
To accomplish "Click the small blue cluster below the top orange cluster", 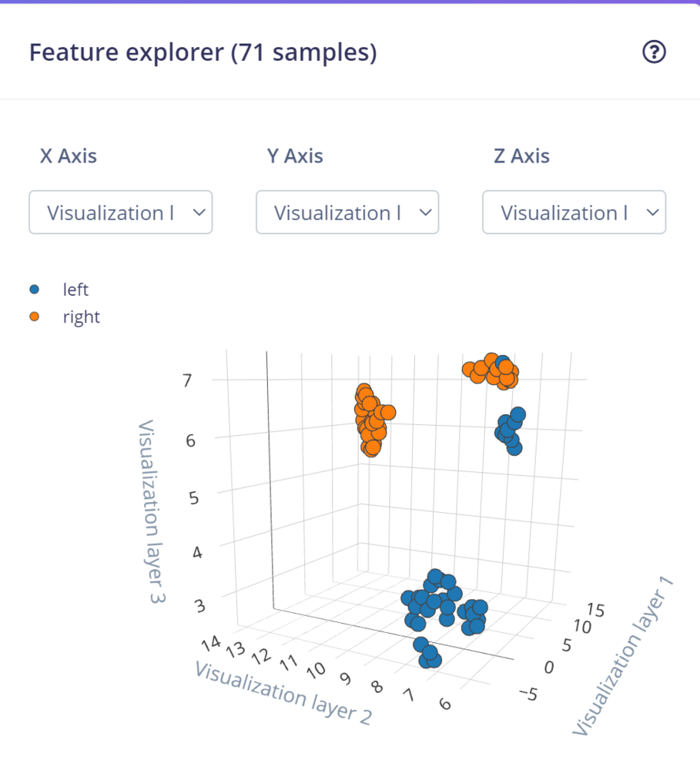I will (x=510, y=431).
